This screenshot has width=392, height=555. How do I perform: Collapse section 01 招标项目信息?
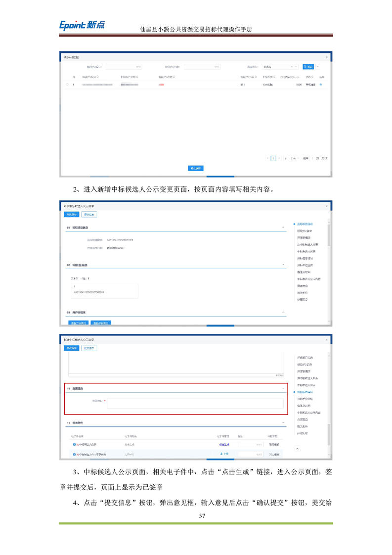[283, 227]
